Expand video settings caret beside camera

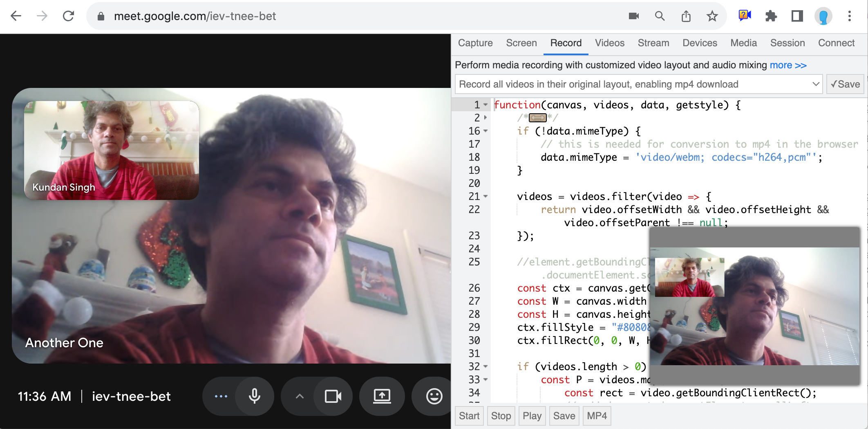tap(300, 396)
